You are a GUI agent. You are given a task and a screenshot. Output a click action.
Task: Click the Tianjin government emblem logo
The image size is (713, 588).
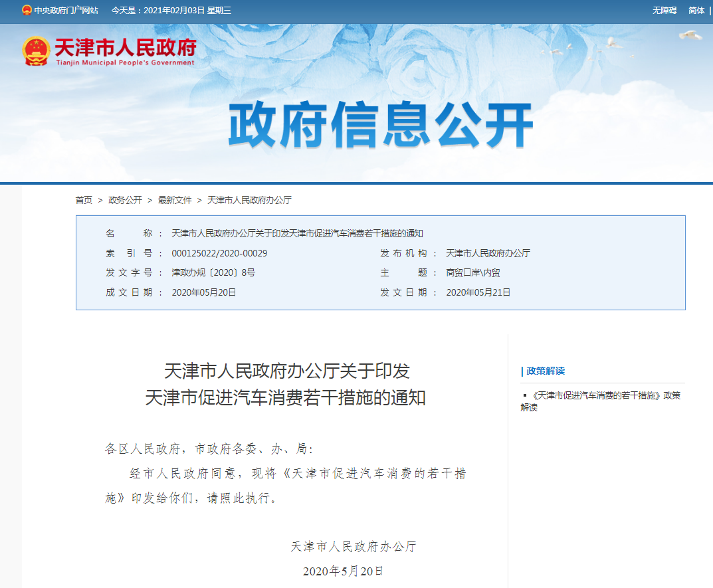[35, 50]
